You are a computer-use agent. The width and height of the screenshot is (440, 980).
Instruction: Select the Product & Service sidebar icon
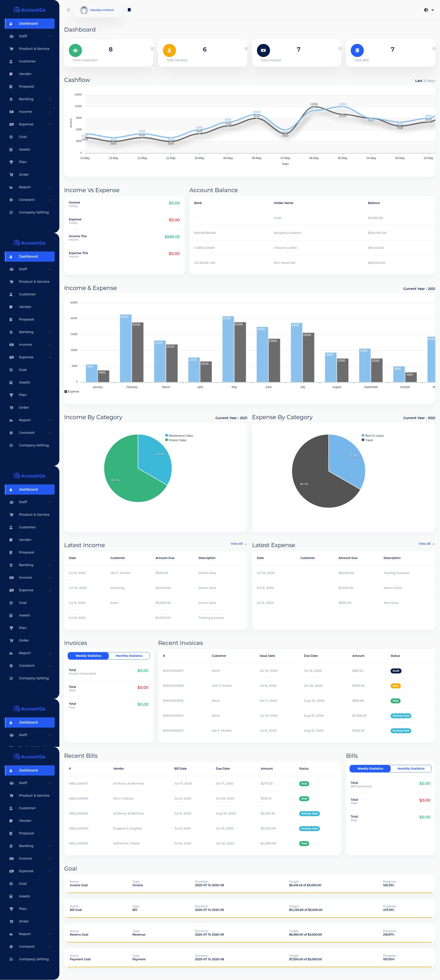coord(11,48)
